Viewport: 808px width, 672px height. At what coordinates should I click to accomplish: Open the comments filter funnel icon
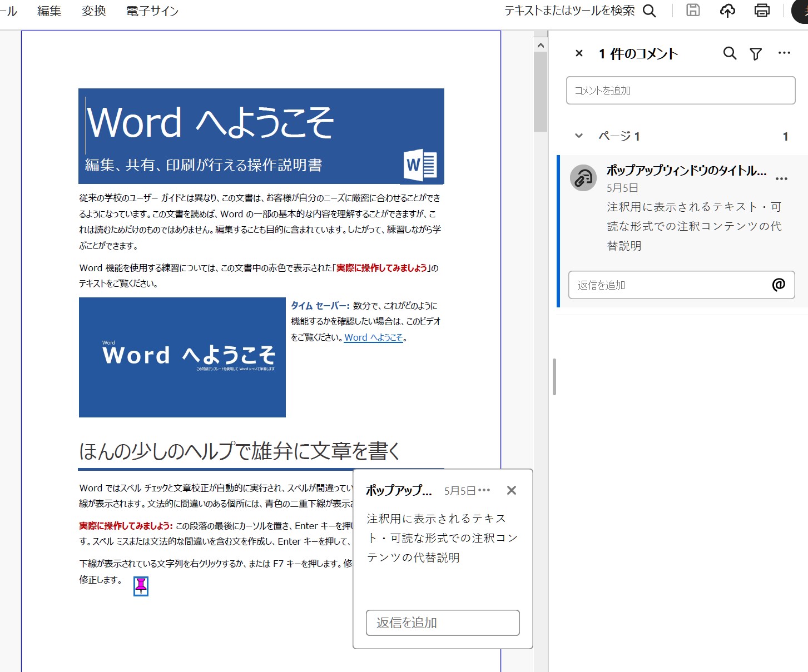point(756,54)
